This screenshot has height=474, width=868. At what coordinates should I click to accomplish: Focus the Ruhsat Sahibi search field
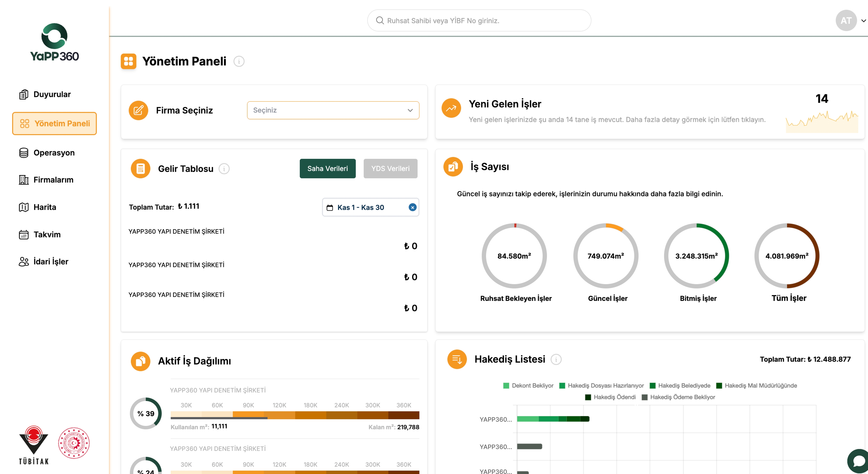tap(479, 21)
